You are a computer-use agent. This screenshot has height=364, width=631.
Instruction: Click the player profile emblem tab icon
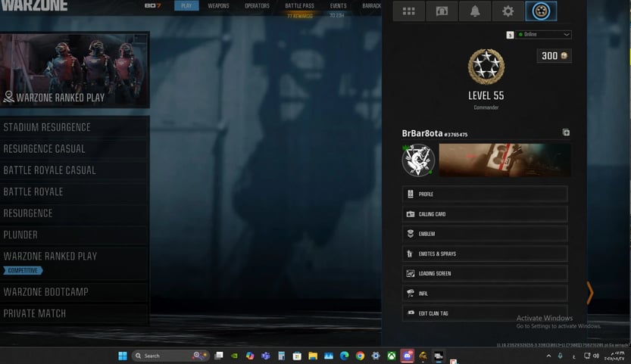click(540, 11)
